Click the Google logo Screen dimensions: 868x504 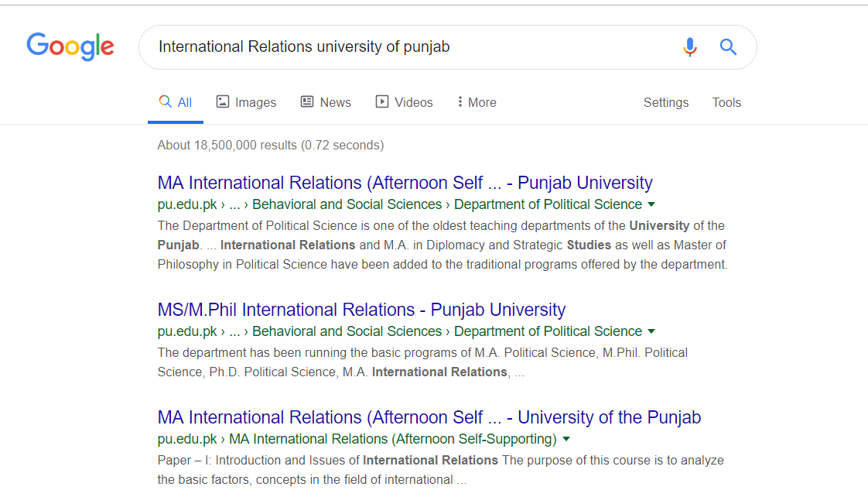70,46
